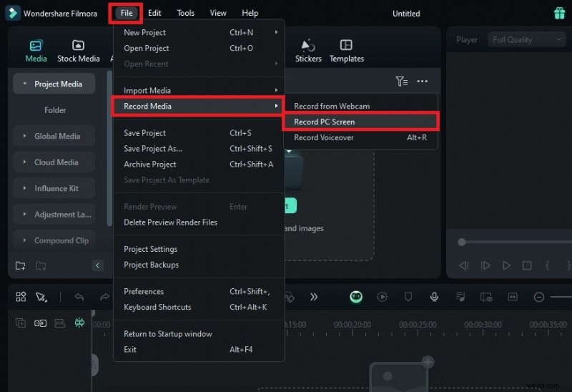Move the player progress slider handle
572x392 pixels.
(x=461, y=242)
